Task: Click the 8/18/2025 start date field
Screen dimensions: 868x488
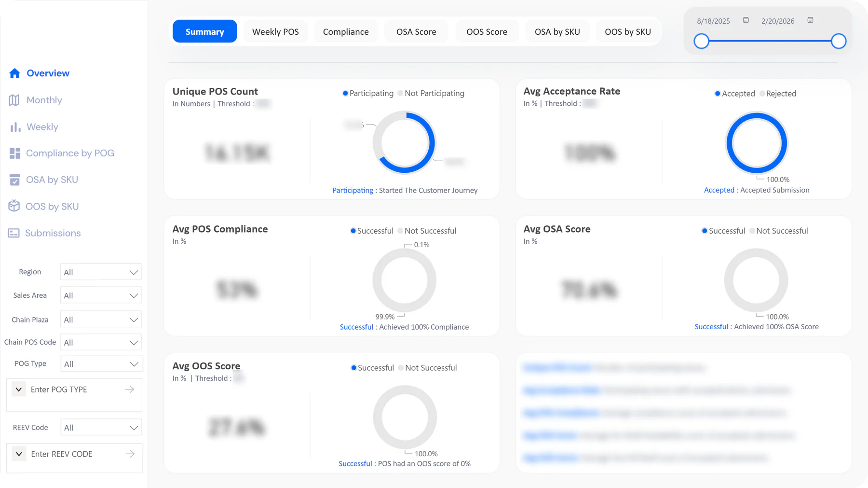Action: pyautogui.click(x=714, y=21)
